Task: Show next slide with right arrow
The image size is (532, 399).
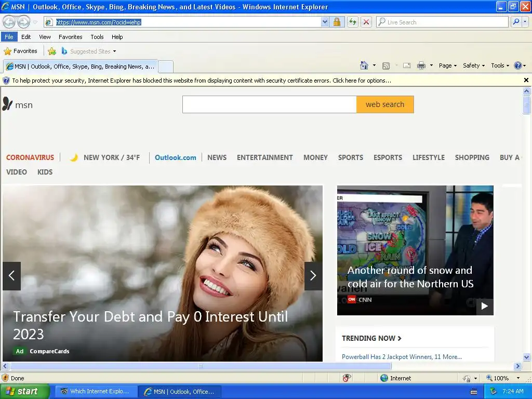Action: pyautogui.click(x=313, y=276)
